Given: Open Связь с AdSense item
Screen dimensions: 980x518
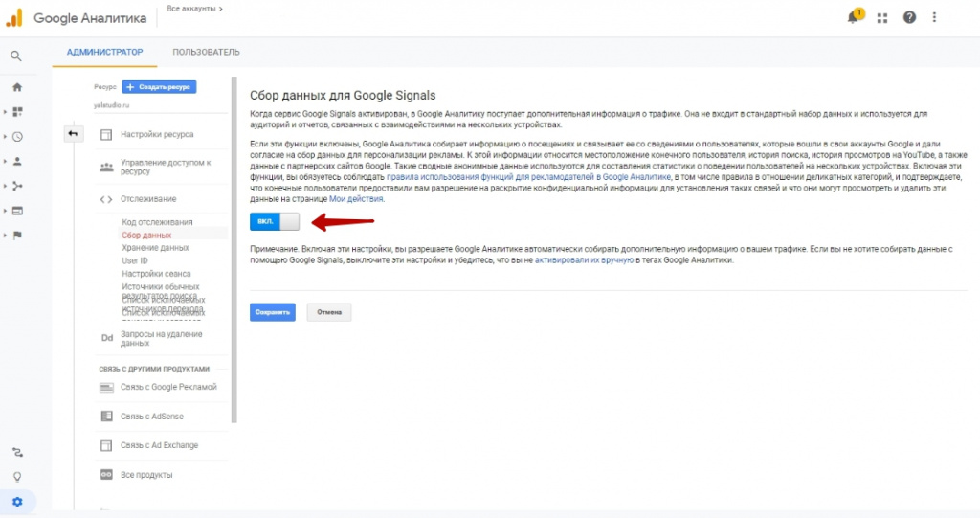Looking at the screenshot, I should 152,416.
